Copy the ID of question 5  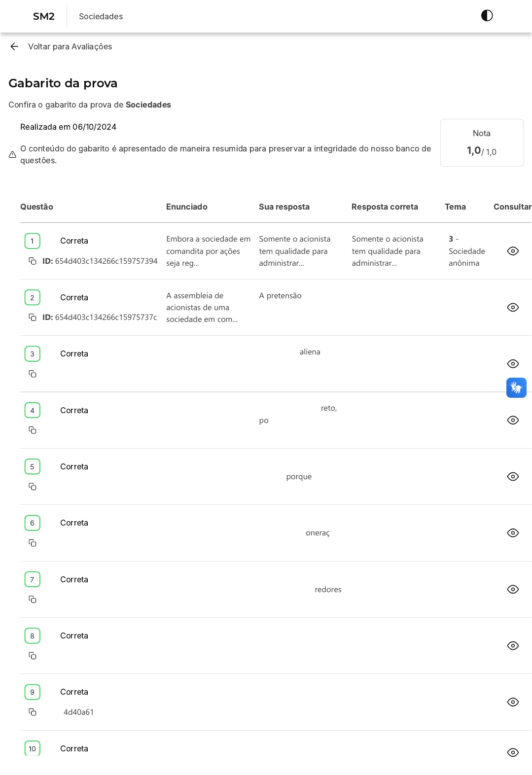[33, 487]
